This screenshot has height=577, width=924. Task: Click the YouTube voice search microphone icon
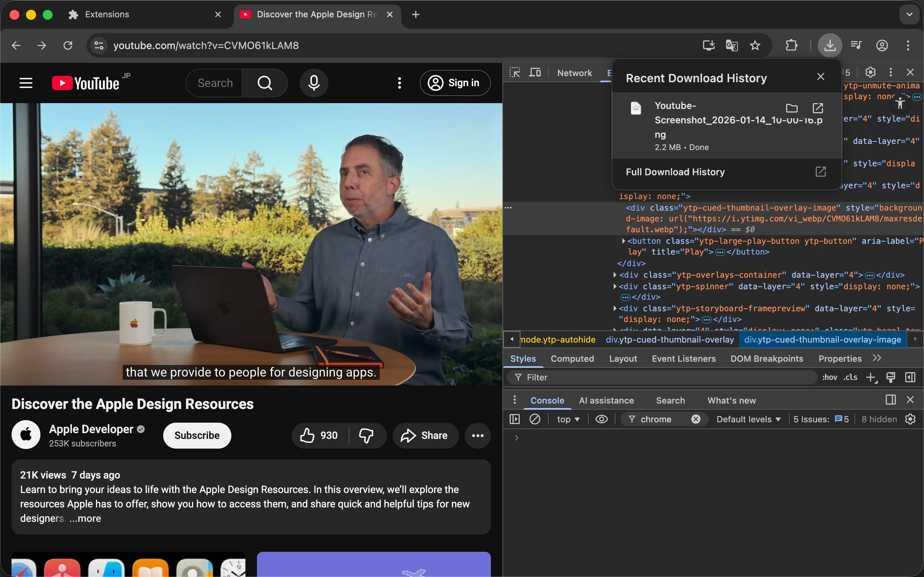click(314, 83)
